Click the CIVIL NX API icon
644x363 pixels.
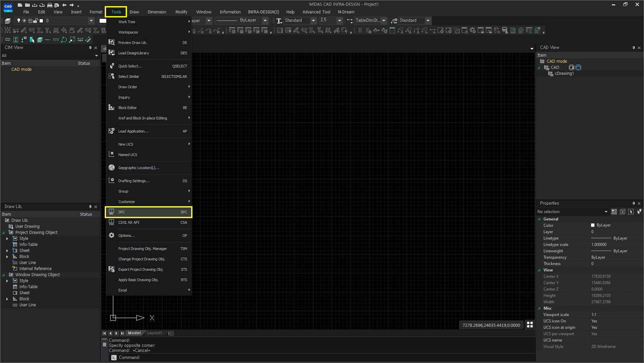coord(112,222)
